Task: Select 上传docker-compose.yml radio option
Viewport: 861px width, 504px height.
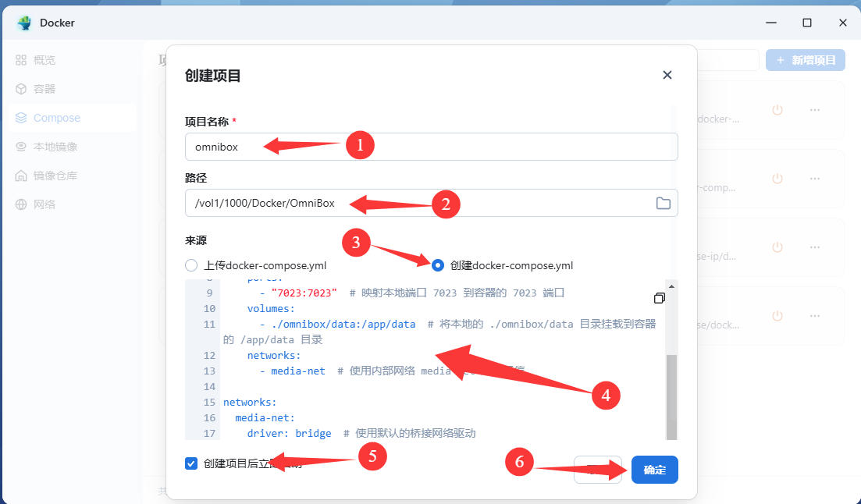Action: point(191,266)
